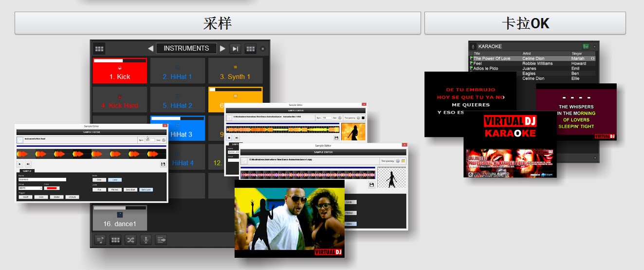Select the Adios le Pido karaoke row
644x270 pixels.
533,68
